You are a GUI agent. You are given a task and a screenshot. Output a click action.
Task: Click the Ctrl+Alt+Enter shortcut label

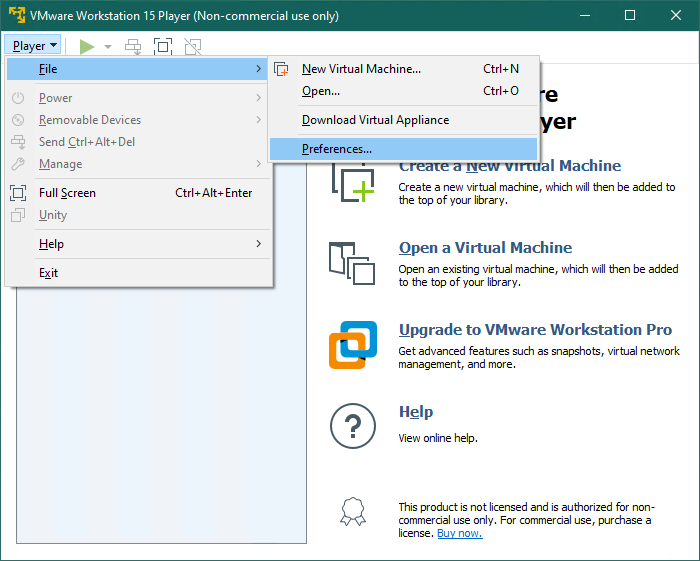pyautogui.click(x=213, y=193)
